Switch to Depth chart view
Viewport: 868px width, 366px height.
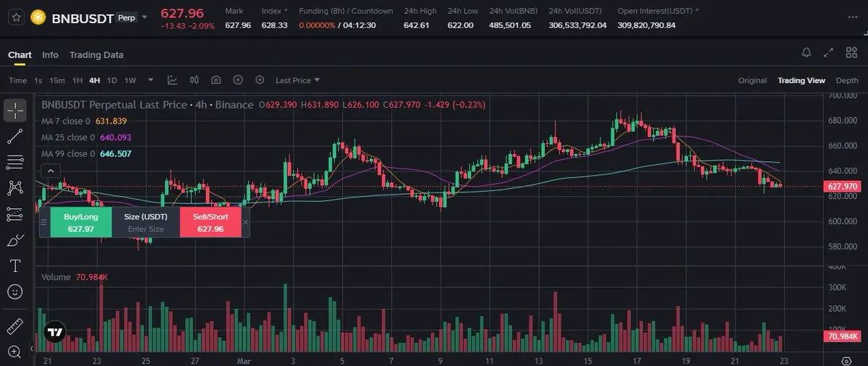coord(847,80)
